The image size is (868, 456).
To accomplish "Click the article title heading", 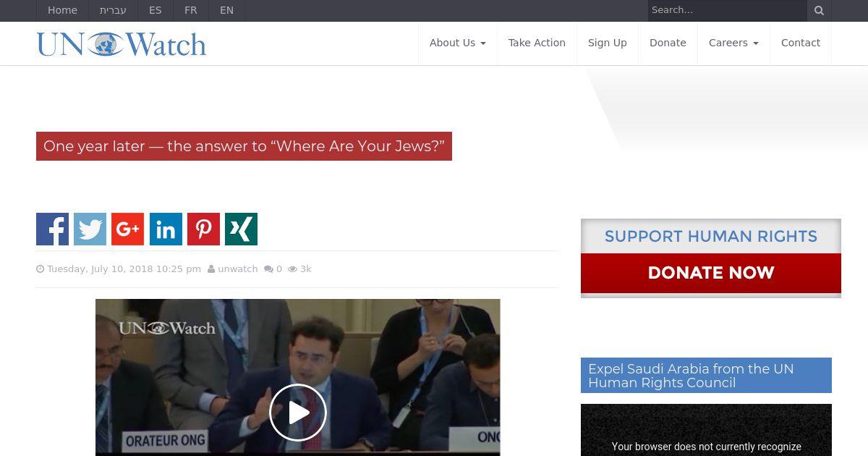I will (x=244, y=146).
